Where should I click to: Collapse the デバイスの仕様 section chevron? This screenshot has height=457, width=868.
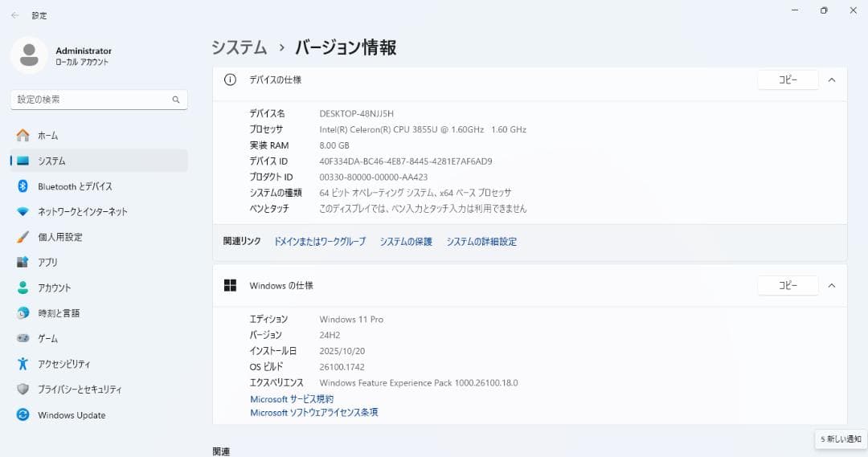pyautogui.click(x=832, y=80)
